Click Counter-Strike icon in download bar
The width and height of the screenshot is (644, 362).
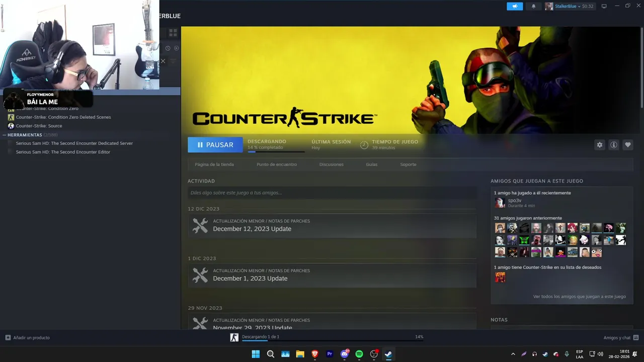pyautogui.click(x=234, y=337)
